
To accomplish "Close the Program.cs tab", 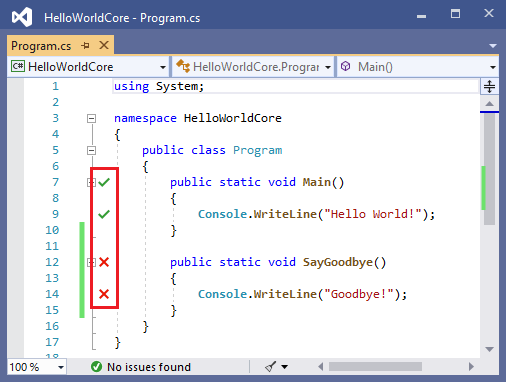I will 104,45.
